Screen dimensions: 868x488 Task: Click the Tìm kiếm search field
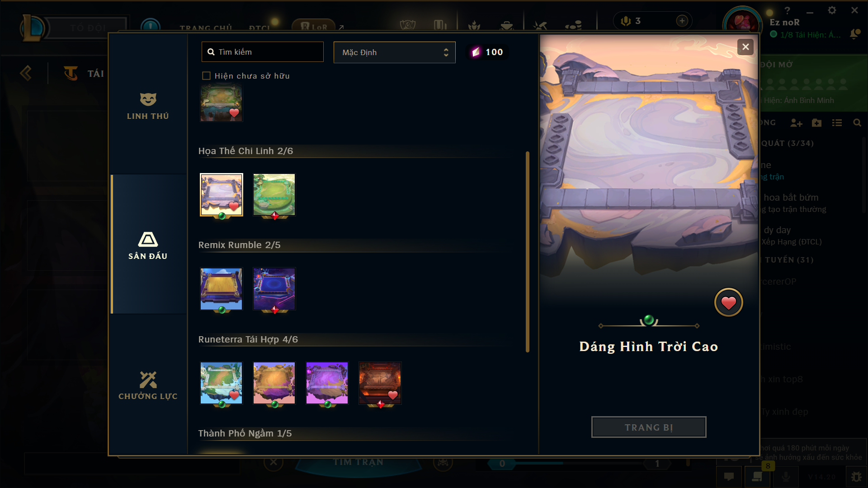tap(263, 52)
